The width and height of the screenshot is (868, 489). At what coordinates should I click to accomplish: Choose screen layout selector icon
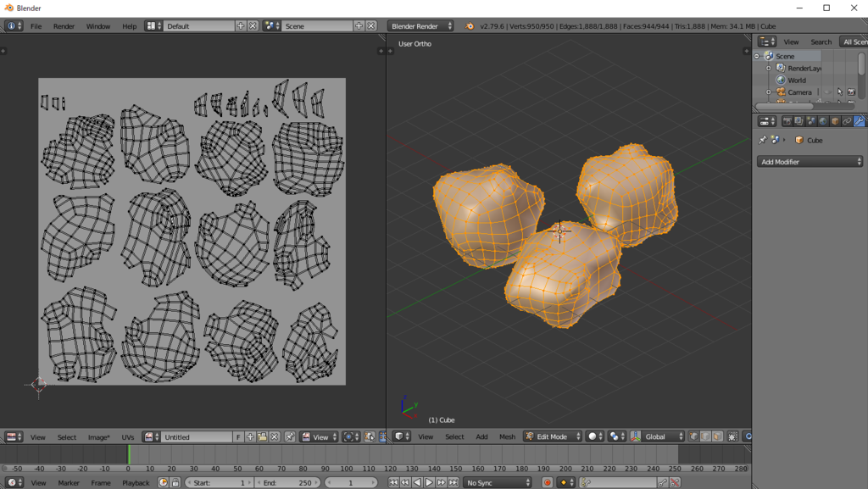(x=153, y=26)
